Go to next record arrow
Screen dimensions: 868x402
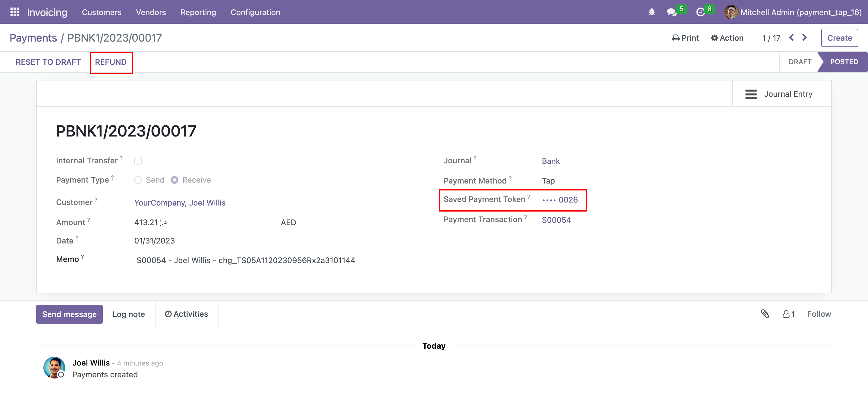pyautogui.click(x=805, y=37)
